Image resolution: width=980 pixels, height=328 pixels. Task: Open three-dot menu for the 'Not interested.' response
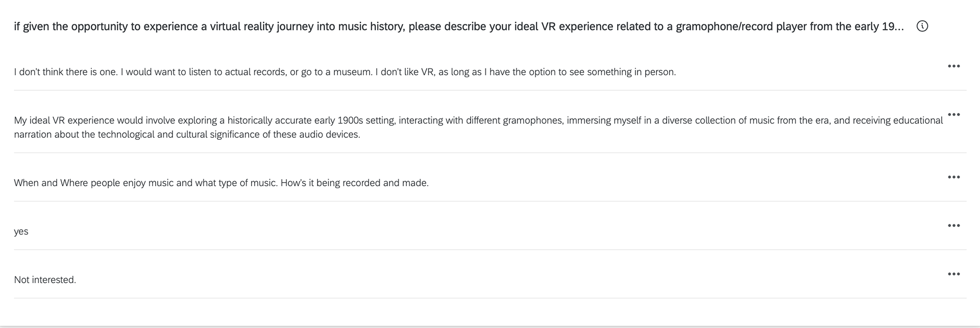click(x=953, y=274)
